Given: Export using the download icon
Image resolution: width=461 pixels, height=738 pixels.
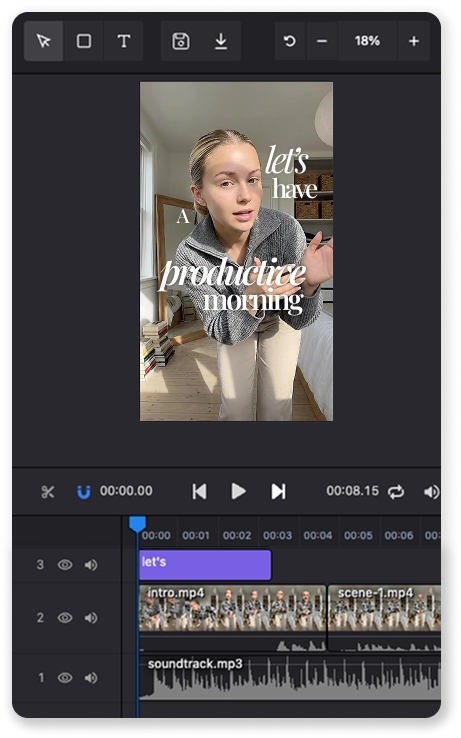Looking at the screenshot, I should point(221,41).
